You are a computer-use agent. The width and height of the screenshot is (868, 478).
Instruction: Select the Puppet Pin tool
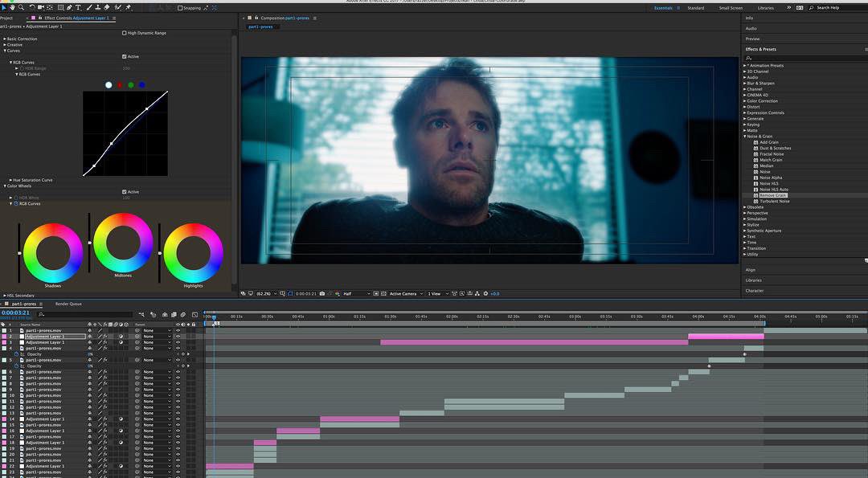129,7
